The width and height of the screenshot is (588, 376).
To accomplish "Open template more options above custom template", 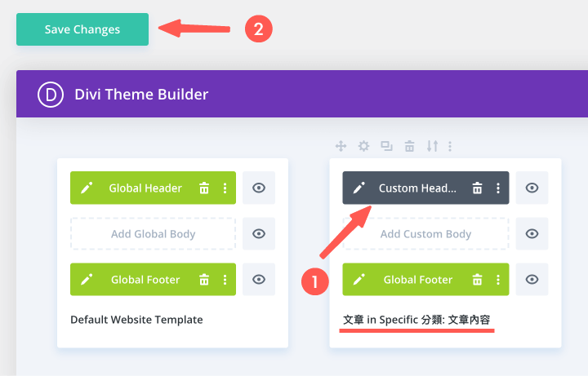I will click(x=450, y=146).
